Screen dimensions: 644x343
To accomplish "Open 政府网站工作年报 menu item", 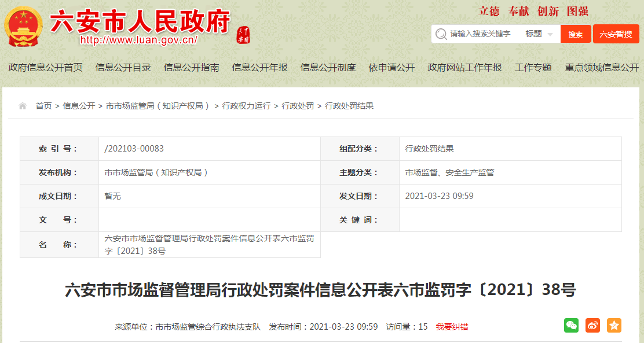I will pos(464,68).
